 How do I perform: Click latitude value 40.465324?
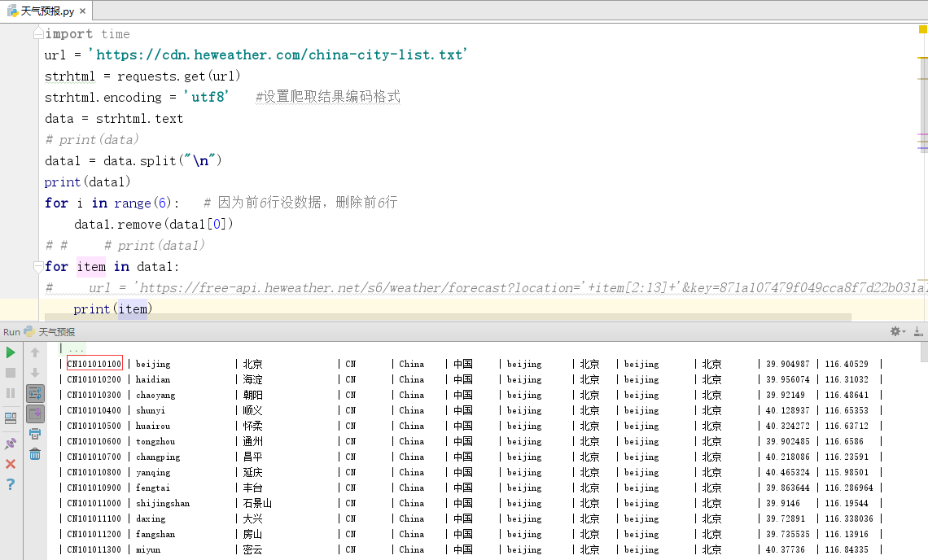coord(788,472)
